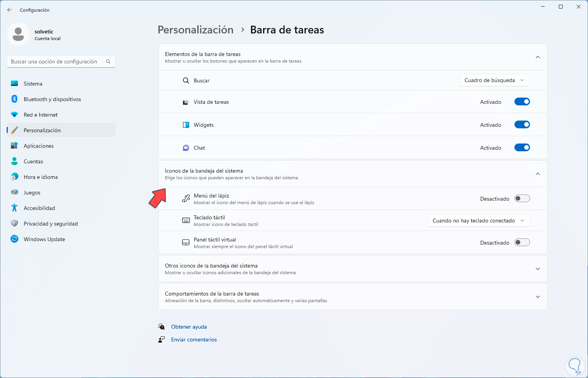Click the Obtener ayuda link
The height and width of the screenshot is (378, 588).
189,327
